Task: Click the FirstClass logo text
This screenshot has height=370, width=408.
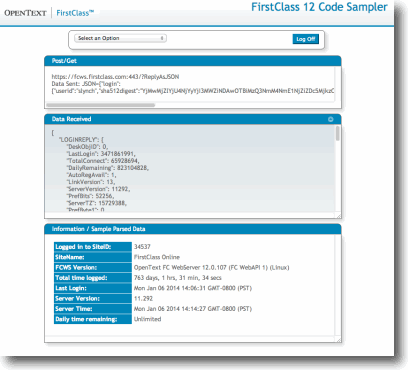Action: point(75,13)
